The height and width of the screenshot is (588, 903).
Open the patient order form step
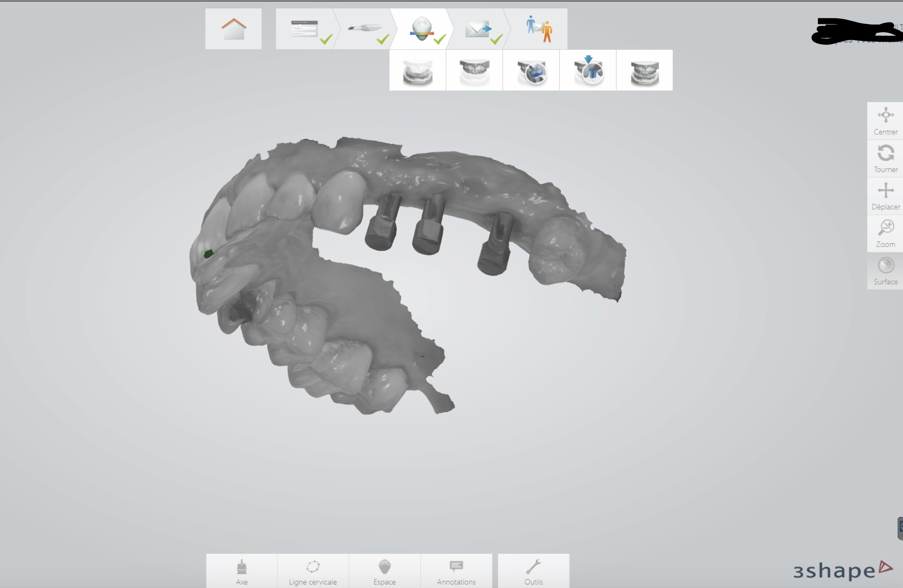coord(304,29)
